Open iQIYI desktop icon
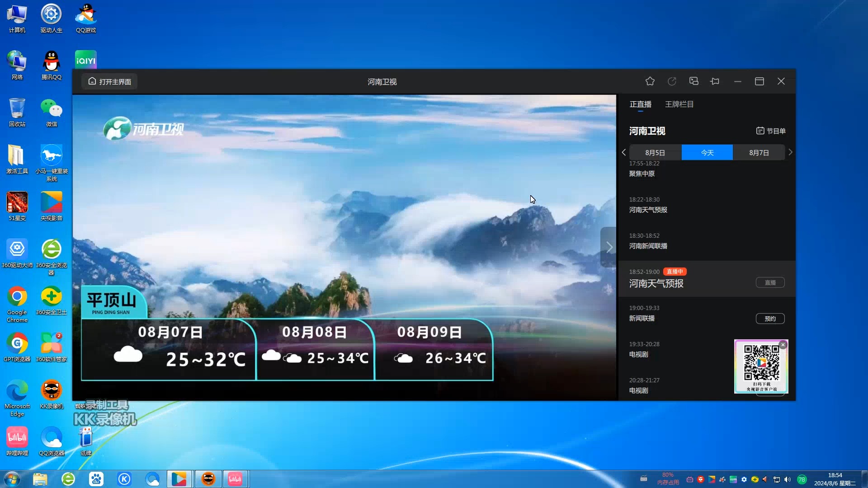Screen dimensions: 868x488 click(x=85, y=59)
